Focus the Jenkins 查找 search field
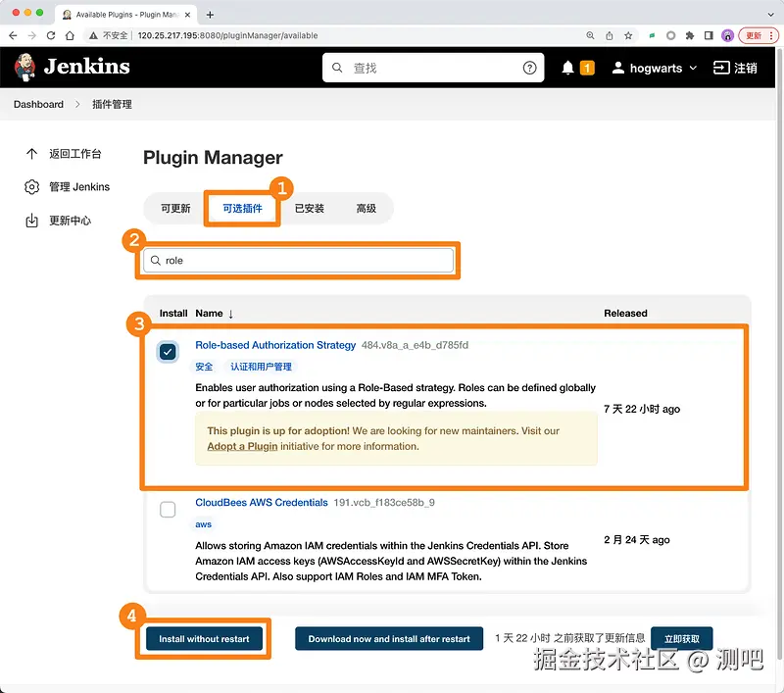This screenshot has width=784, height=693. (x=433, y=68)
